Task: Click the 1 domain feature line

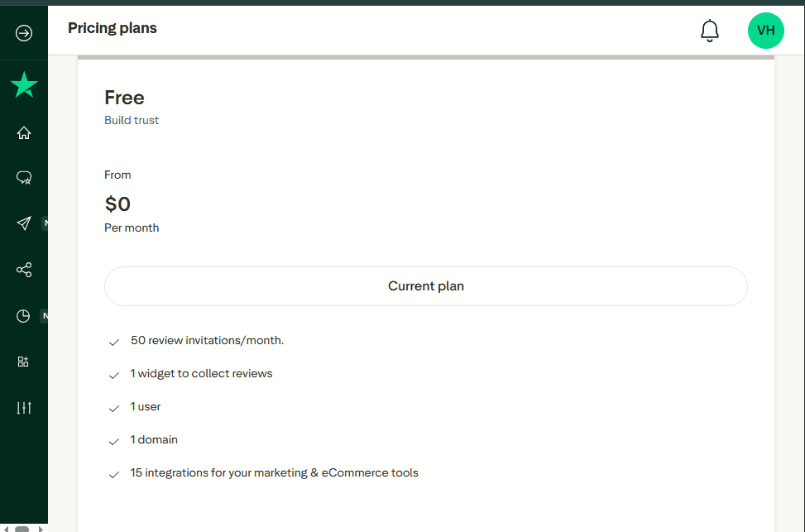Action: click(154, 439)
